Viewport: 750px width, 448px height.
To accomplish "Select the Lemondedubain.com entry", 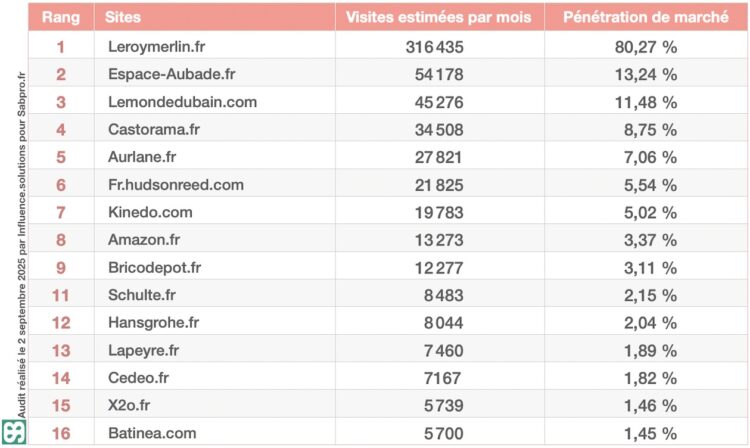I will (182, 101).
